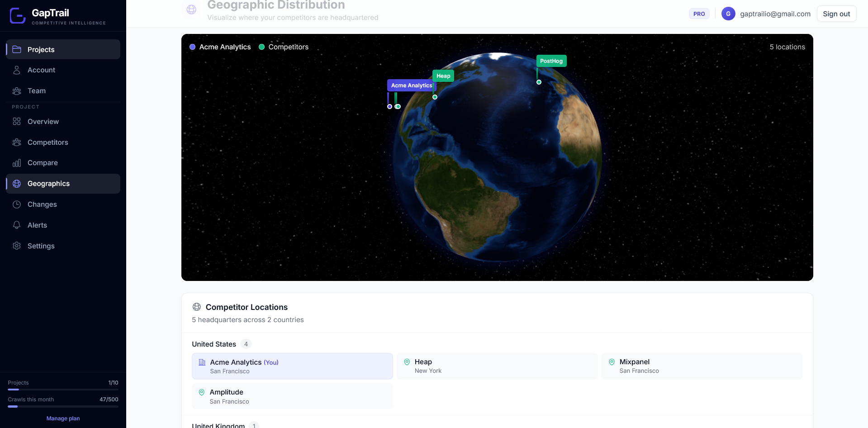Click the Crawls this month progress bar
Image resolution: width=868 pixels, height=428 pixels.
(x=63, y=406)
